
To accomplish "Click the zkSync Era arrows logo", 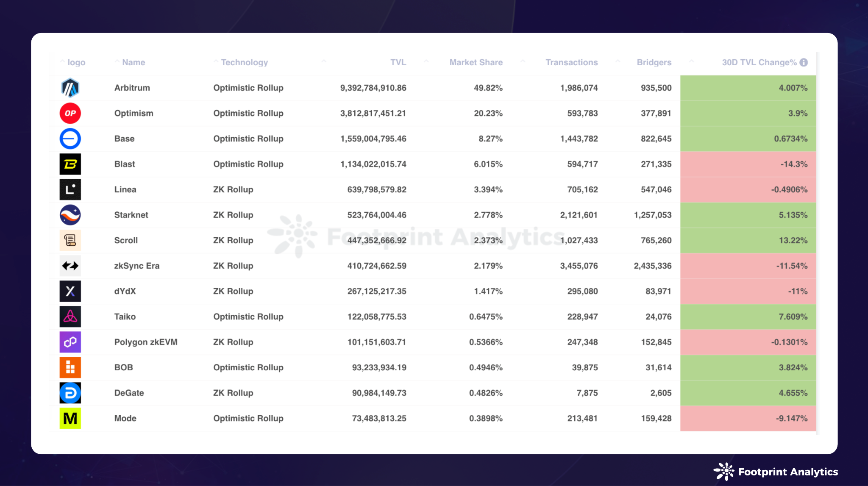I will click(70, 266).
